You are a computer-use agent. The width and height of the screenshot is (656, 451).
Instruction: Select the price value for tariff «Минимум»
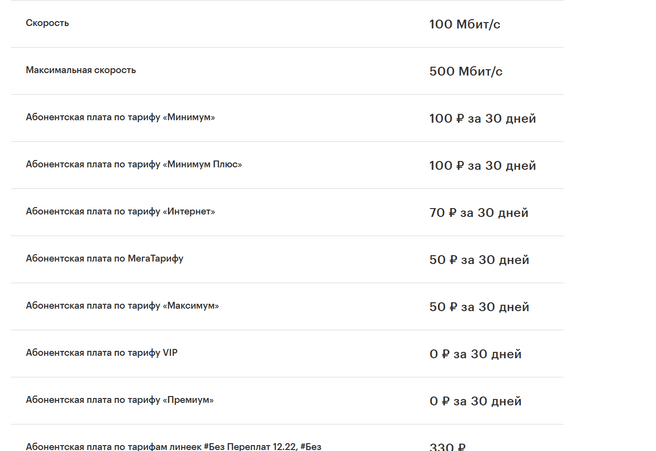point(482,118)
